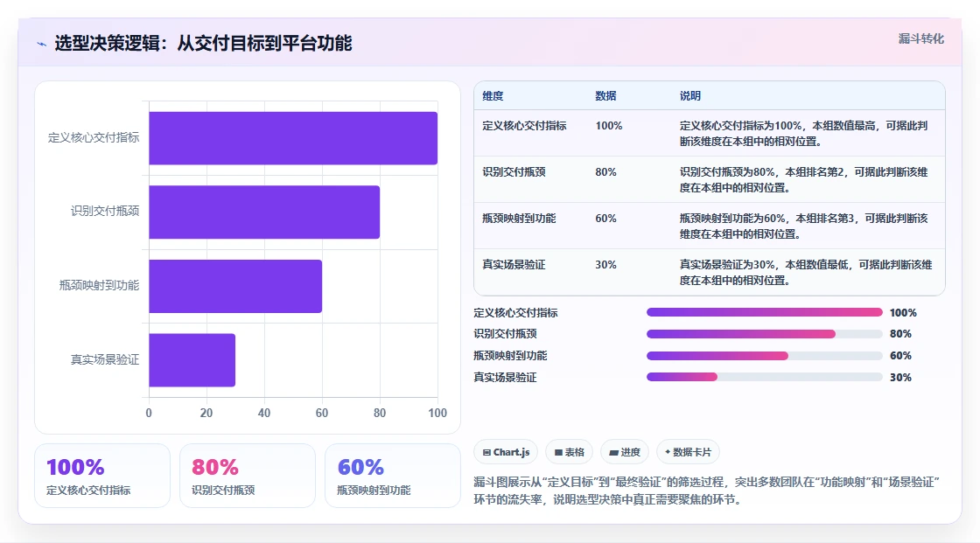Click the chart y-axis label 识别交付瓶颈
This screenshot has width=980, height=543.
105,212
